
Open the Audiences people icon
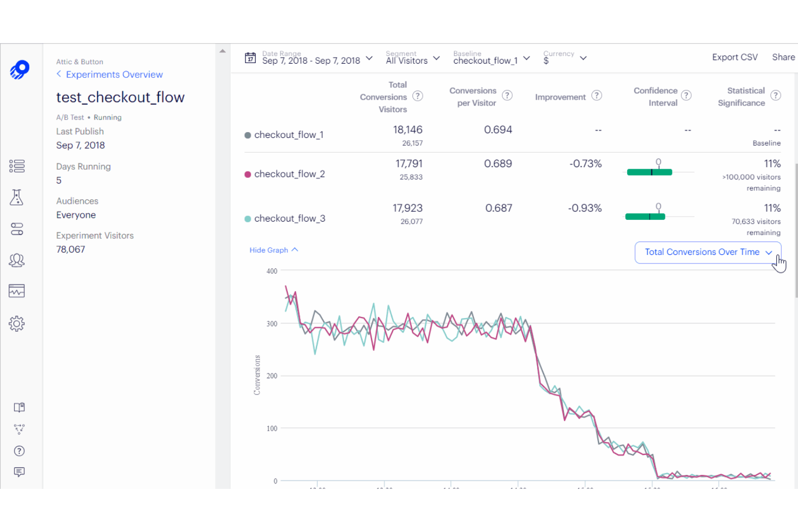[x=17, y=260]
